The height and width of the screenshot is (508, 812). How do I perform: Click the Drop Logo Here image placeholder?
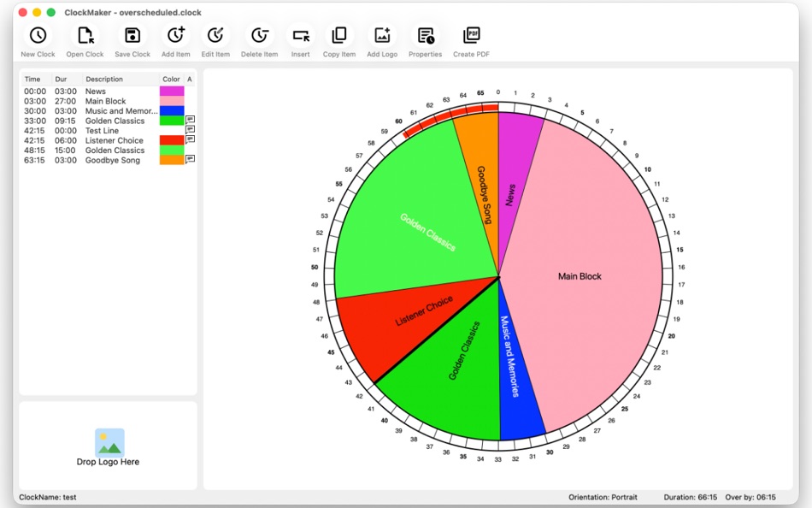[109, 443]
